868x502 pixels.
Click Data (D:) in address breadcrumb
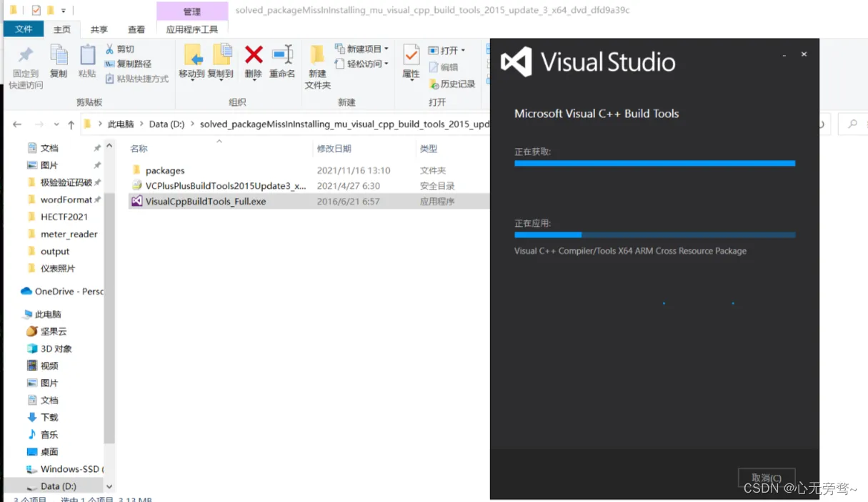166,124
